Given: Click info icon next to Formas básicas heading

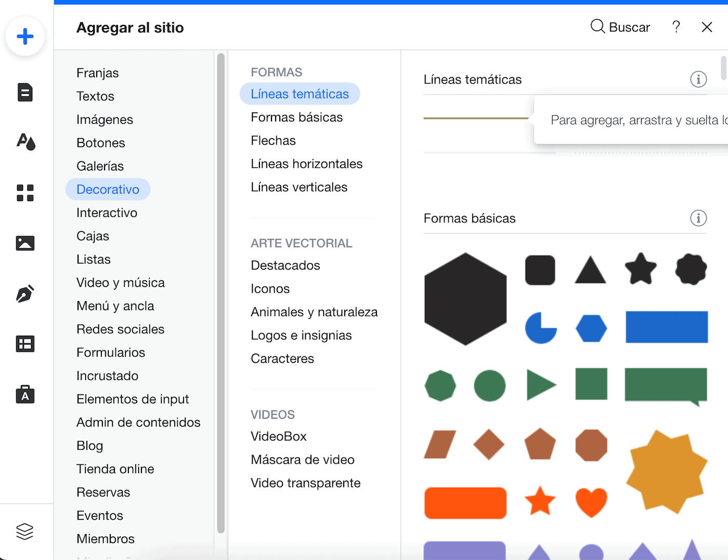Looking at the screenshot, I should pyautogui.click(x=698, y=218).
